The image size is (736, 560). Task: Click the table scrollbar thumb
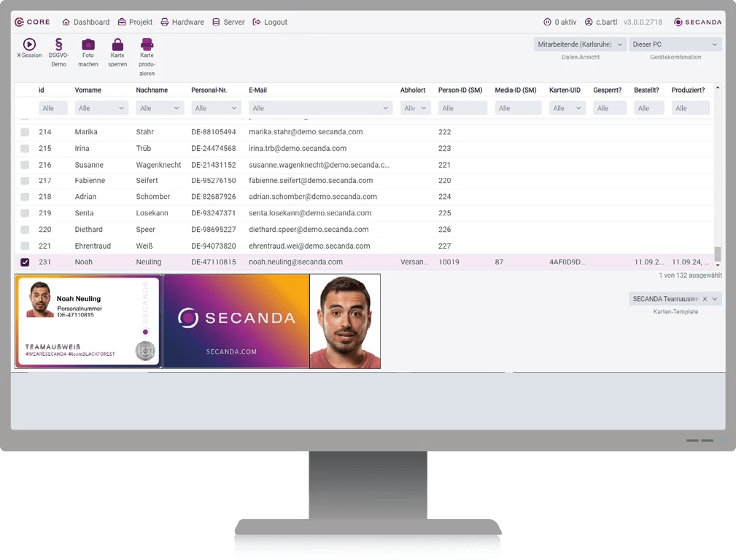[717, 254]
